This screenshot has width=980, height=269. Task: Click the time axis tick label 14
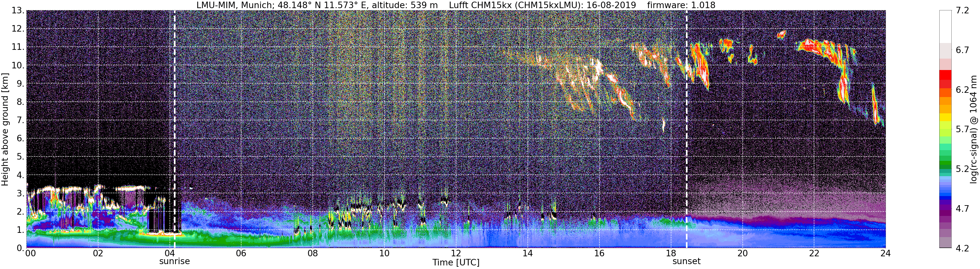pos(527,253)
